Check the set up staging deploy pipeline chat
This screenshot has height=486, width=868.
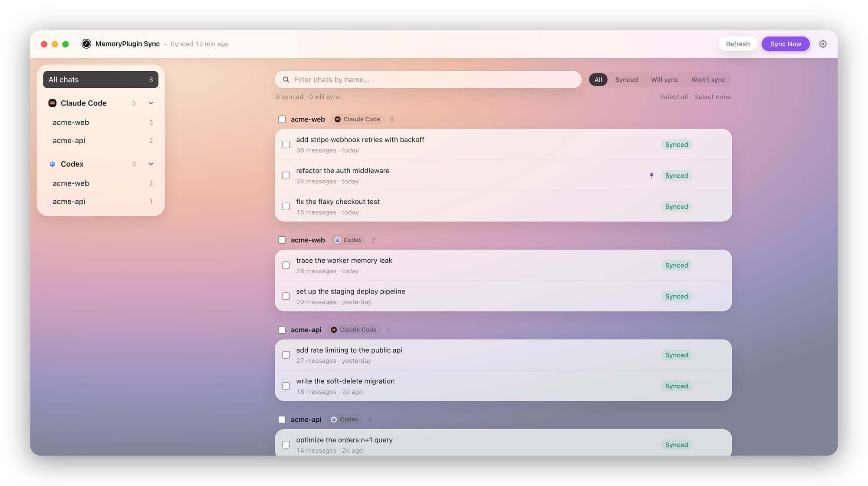point(286,296)
